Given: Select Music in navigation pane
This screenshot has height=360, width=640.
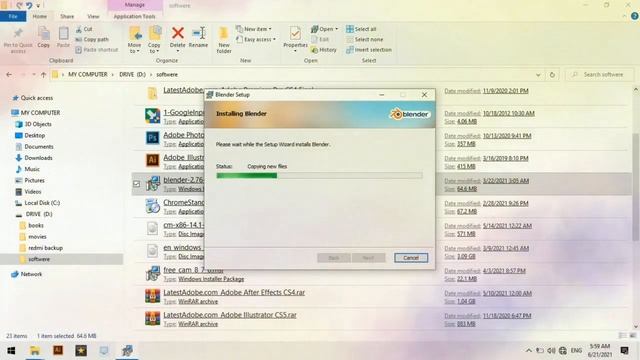Looking at the screenshot, I should point(28,169).
